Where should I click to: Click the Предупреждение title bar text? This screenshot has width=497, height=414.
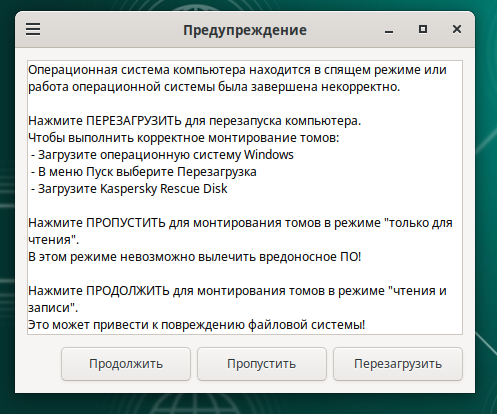coord(245,30)
